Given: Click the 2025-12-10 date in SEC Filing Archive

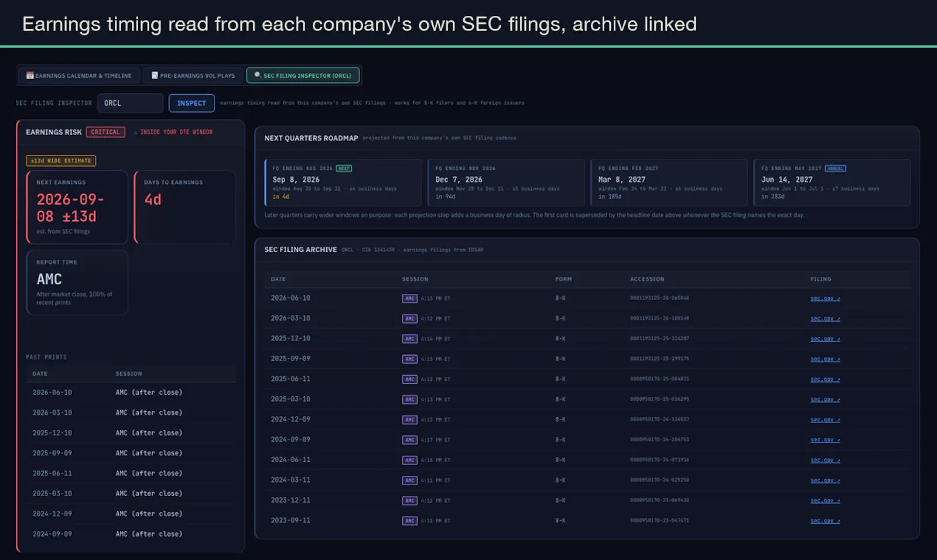Looking at the screenshot, I should [x=290, y=339].
